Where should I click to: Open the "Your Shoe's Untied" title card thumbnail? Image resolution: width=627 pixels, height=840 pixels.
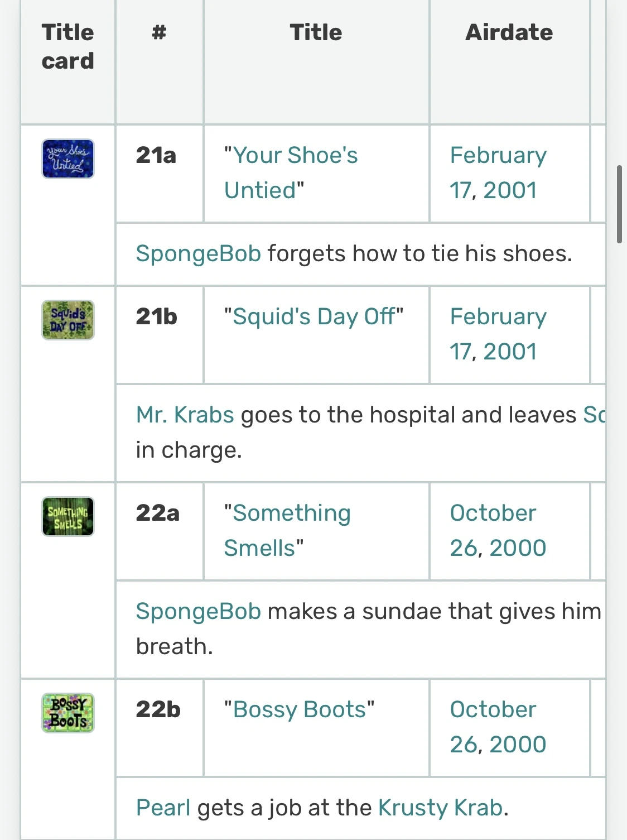point(68,159)
